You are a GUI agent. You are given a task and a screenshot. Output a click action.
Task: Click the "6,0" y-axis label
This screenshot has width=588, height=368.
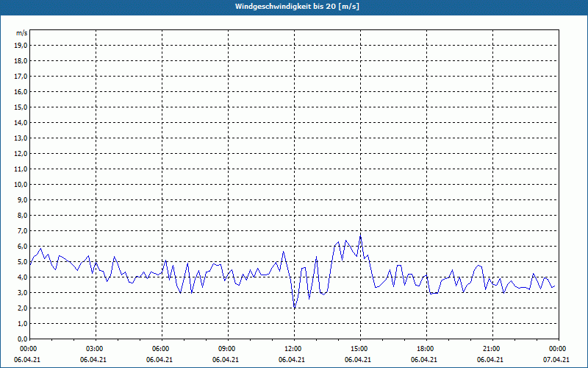tap(23, 247)
